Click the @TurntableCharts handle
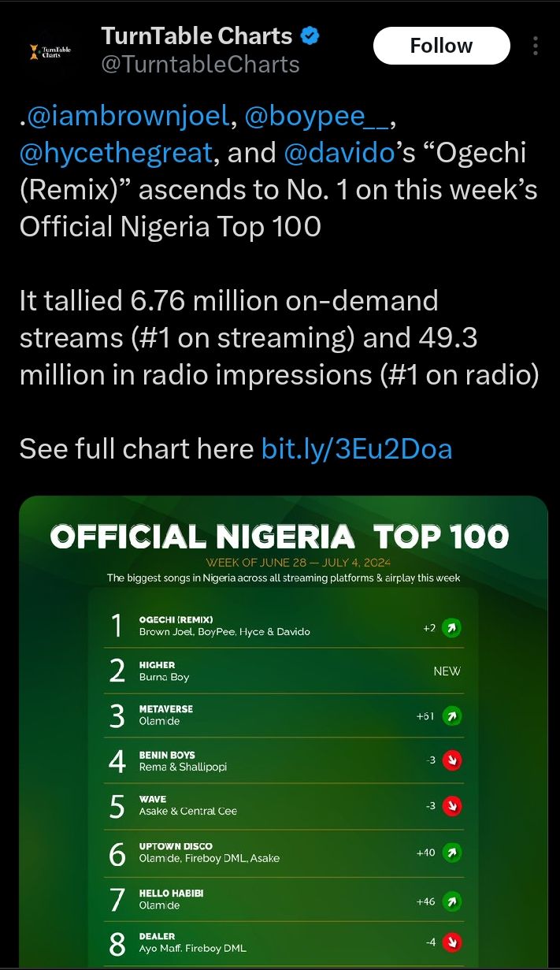The width and height of the screenshot is (560, 970). (200, 65)
